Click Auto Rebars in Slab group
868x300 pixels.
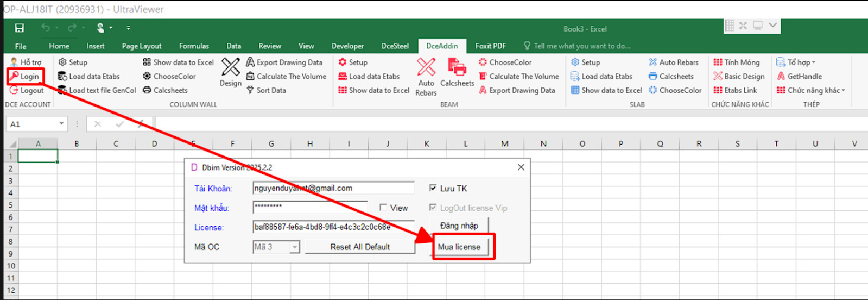pos(673,62)
